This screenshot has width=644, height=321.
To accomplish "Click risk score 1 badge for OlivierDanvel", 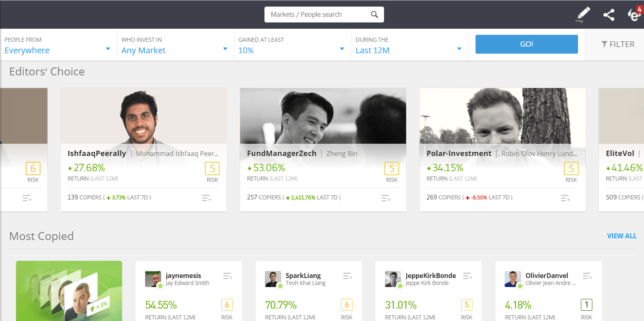I will tap(587, 305).
